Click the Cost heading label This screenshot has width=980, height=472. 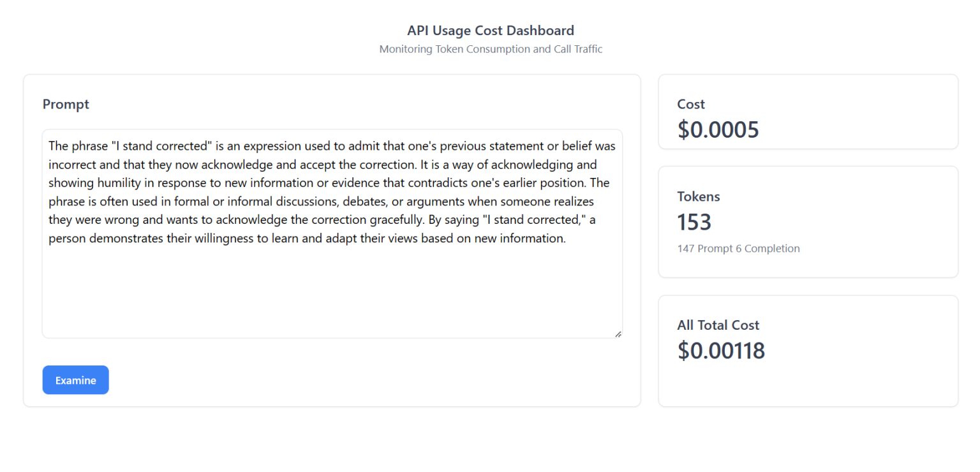[691, 104]
